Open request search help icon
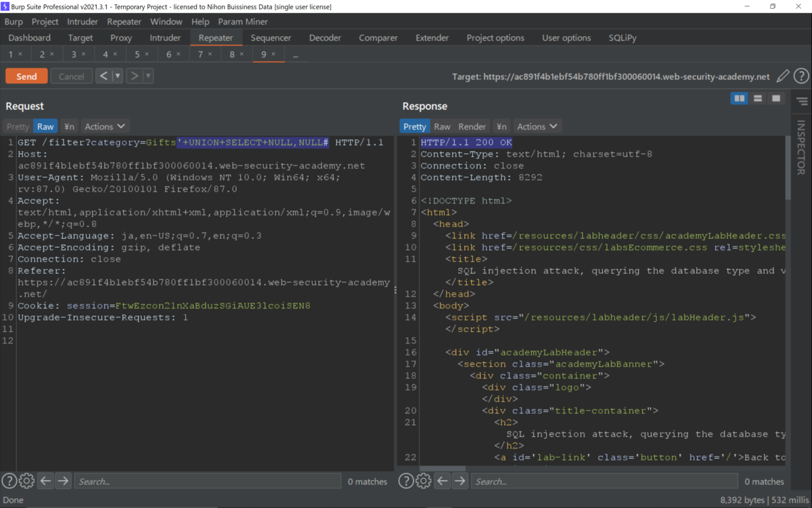Viewport: 812px width, 508px height. 9,481
